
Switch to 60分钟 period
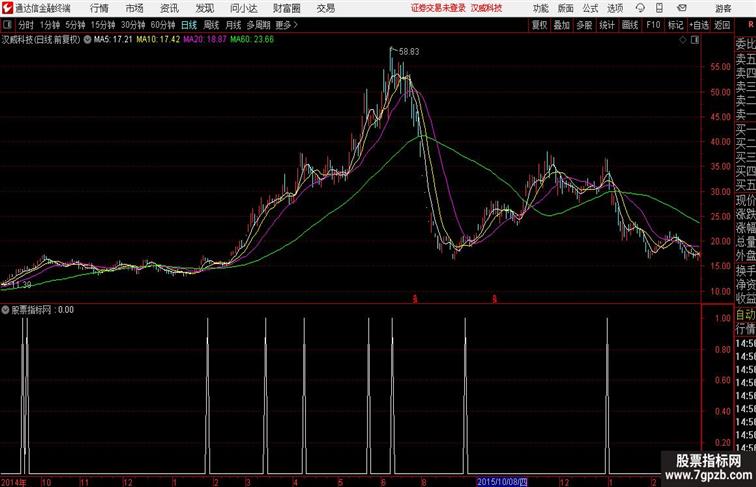(x=163, y=25)
